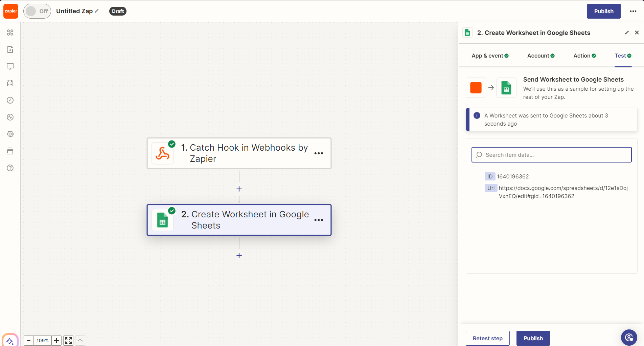Switch to the Action tab
The width and height of the screenshot is (644, 346).
[584, 56]
